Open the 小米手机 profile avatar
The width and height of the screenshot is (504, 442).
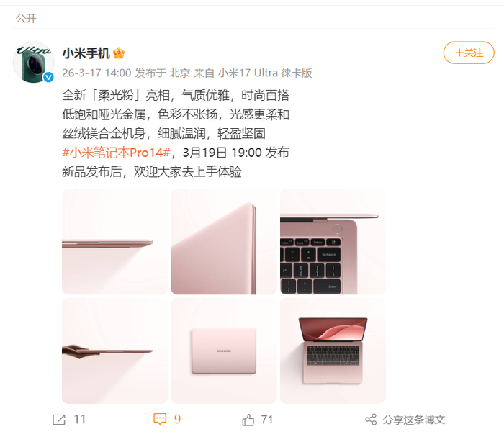(x=33, y=63)
